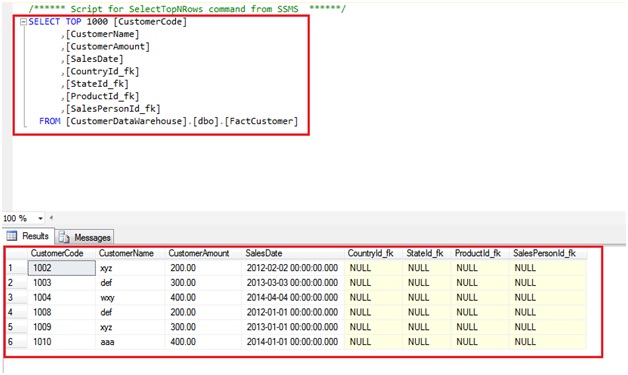Select the CustomerCode column header
Viewport: 628px width, 375px height.
(62, 253)
